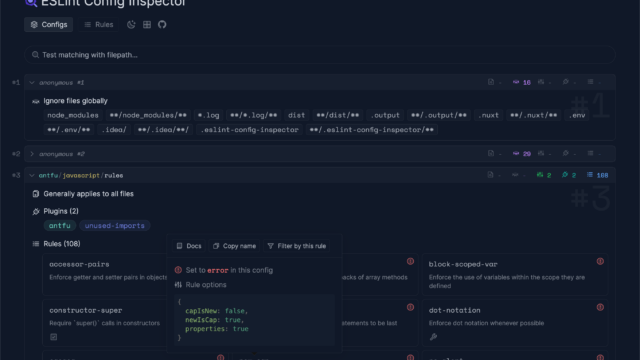Click Set to error in this config text
The width and height of the screenshot is (640, 360).
pos(229,270)
